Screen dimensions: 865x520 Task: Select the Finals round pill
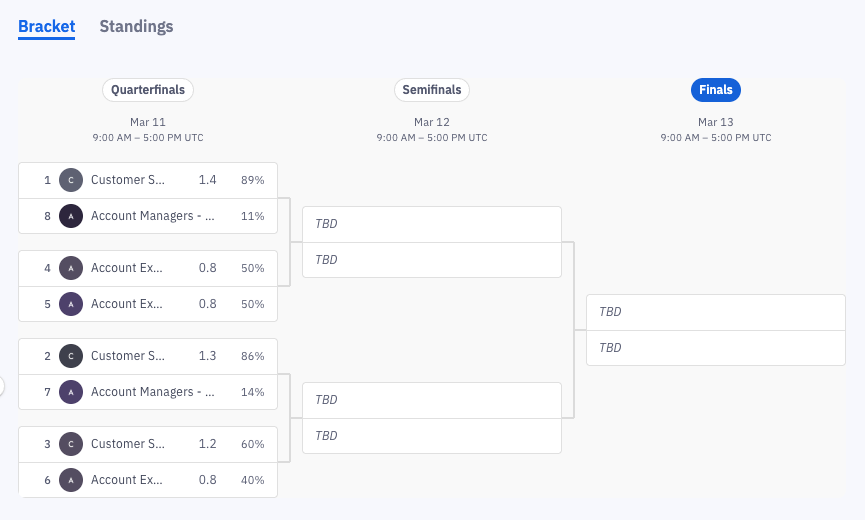[x=716, y=90]
